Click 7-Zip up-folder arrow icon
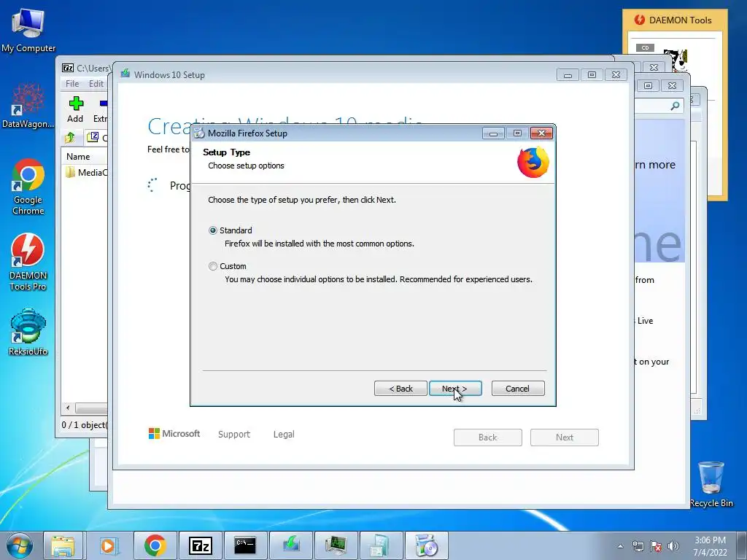 69,138
